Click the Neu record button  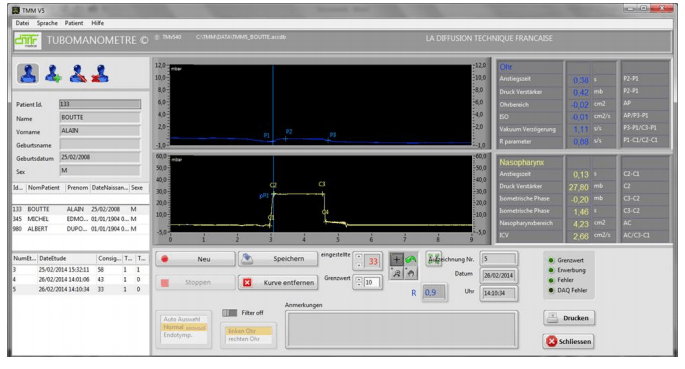click(x=195, y=259)
